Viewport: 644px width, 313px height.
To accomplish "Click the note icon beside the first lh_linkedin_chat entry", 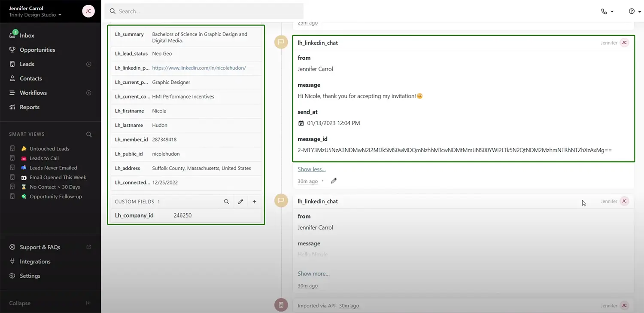I will (x=281, y=42).
